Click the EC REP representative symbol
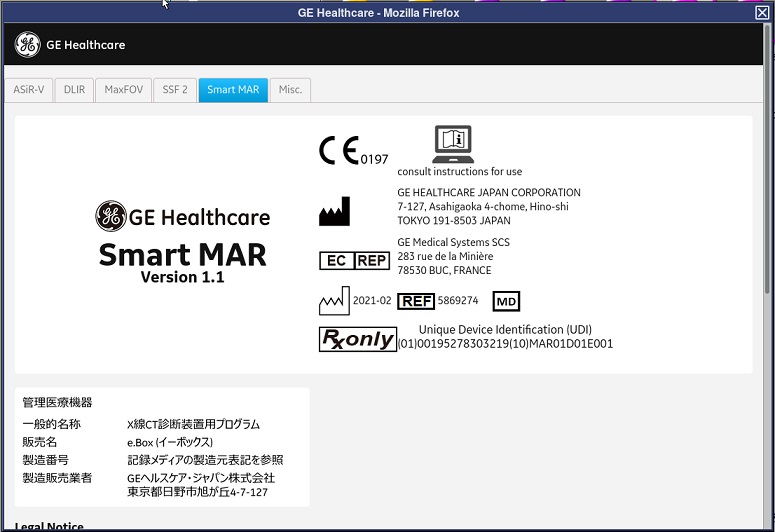The height and width of the screenshot is (532, 775). pyautogui.click(x=354, y=261)
